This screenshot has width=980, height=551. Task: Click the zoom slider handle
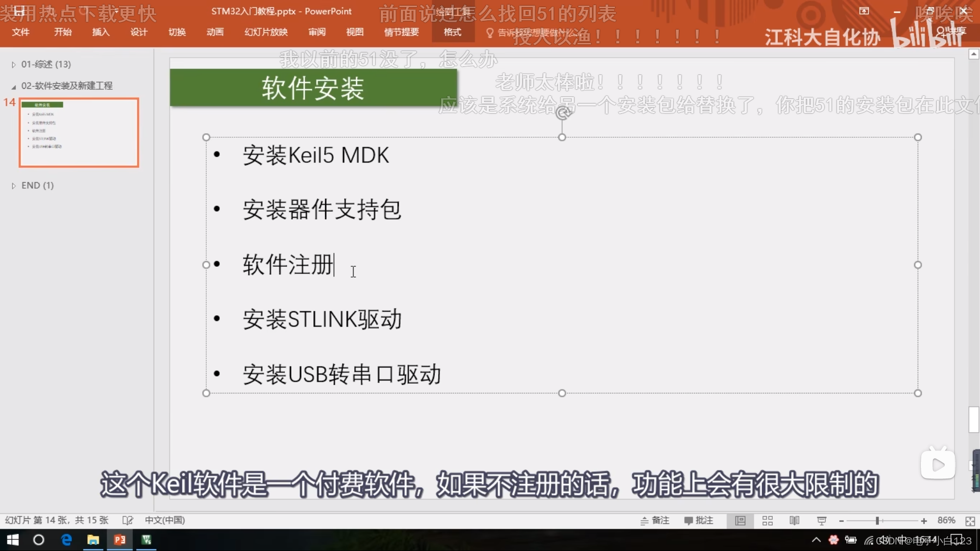pyautogui.click(x=877, y=520)
